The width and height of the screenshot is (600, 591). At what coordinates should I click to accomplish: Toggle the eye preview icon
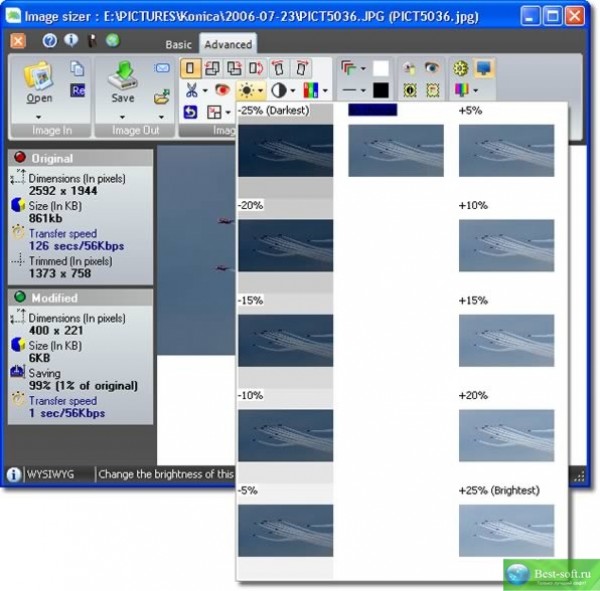[x=432, y=68]
